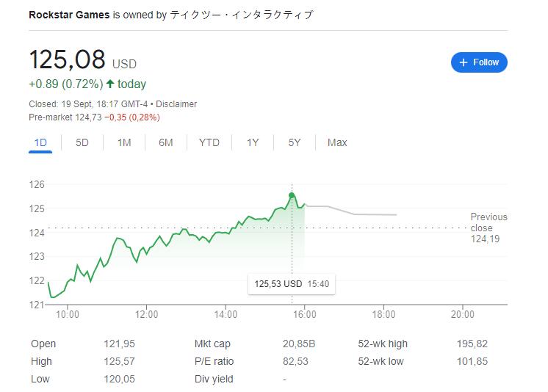Screen dimensions: 548x392
Task: Click the Japanese Take-Two Interactive owner name
Action: coord(241,15)
